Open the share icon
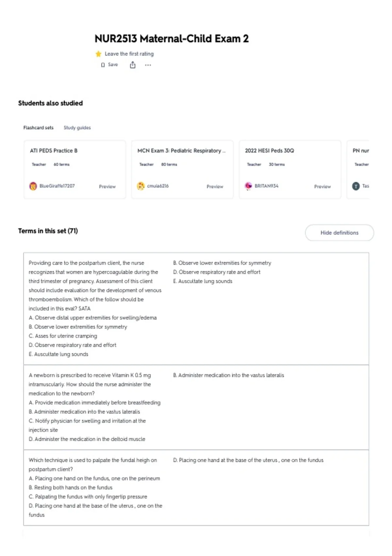This screenshot has height=556, width=392. pos(133,65)
